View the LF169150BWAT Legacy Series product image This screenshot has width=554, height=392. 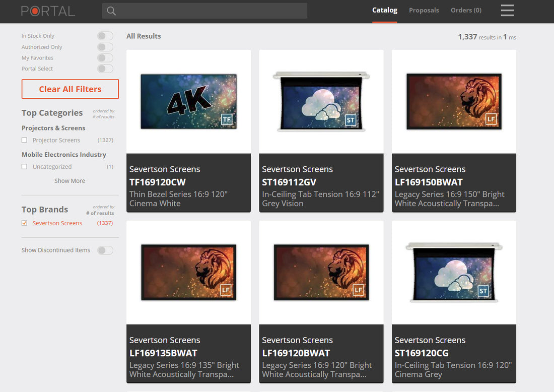pyautogui.click(x=453, y=101)
